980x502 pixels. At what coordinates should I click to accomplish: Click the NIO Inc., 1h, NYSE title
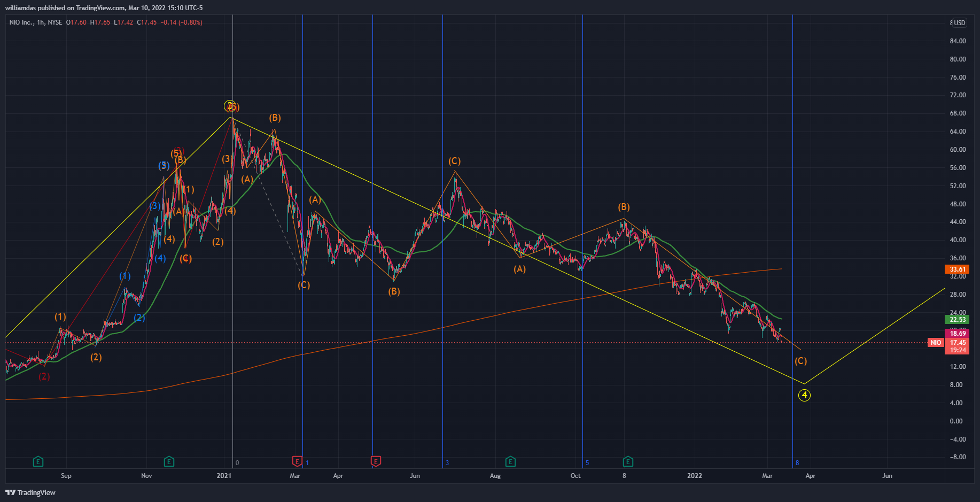pos(36,22)
